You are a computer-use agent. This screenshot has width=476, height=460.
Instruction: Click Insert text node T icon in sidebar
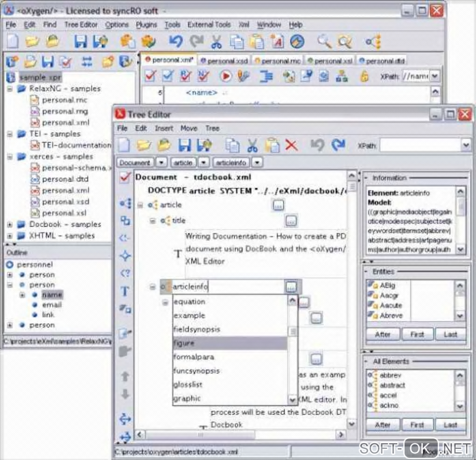pos(125,291)
